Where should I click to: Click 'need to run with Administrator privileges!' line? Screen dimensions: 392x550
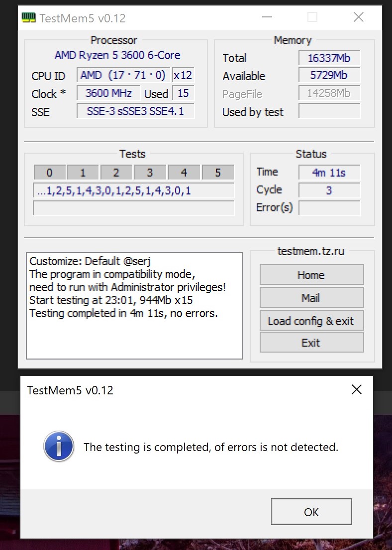pyautogui.click(x=127, y=287)
